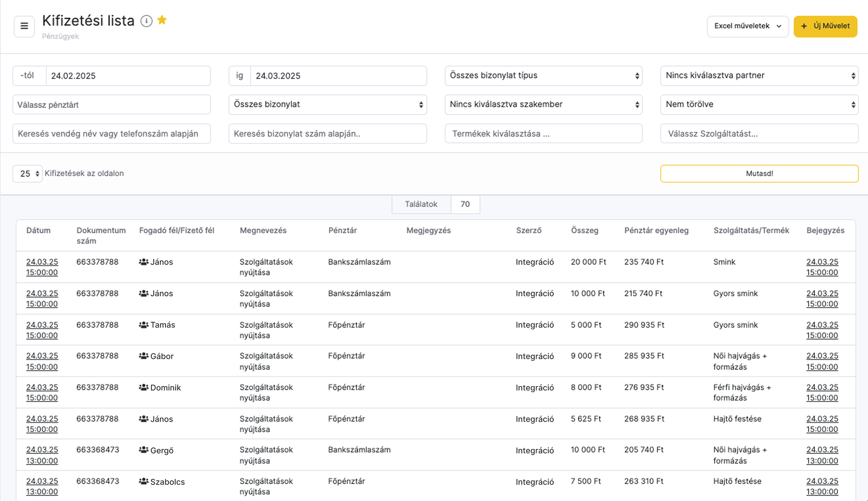Click the group icon next to Gergő

click(x=144, y=450)
